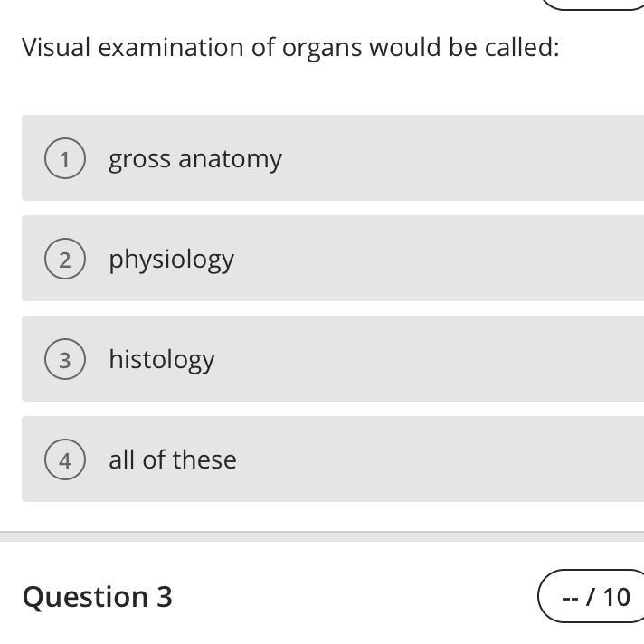Select the 'physiology' answer label
This screenshot has height=644, width=644.
click(171, 260)
